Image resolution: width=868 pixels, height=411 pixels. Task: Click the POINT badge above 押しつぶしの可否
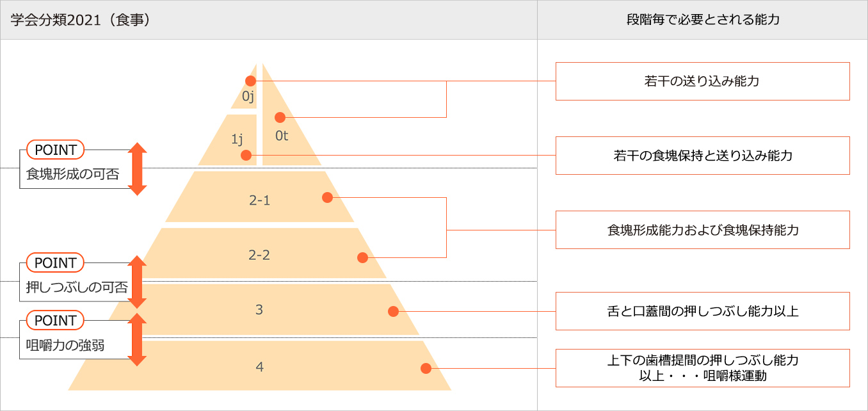56,263
